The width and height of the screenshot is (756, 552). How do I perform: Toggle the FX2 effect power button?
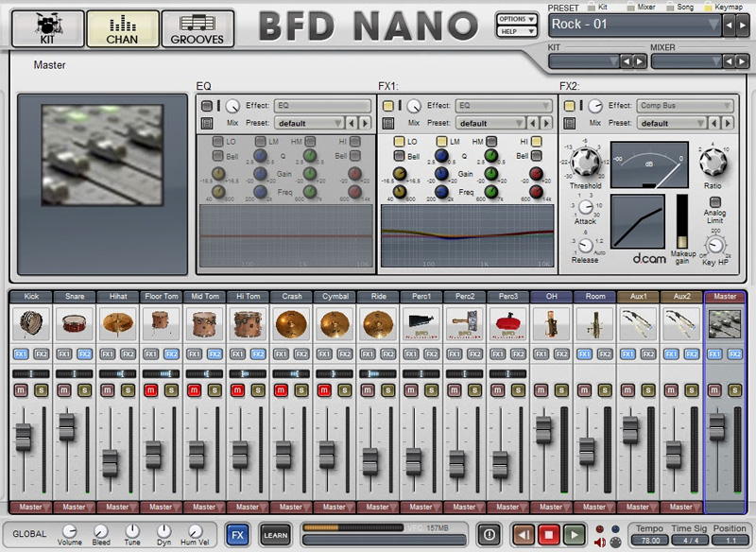point(570,106)
